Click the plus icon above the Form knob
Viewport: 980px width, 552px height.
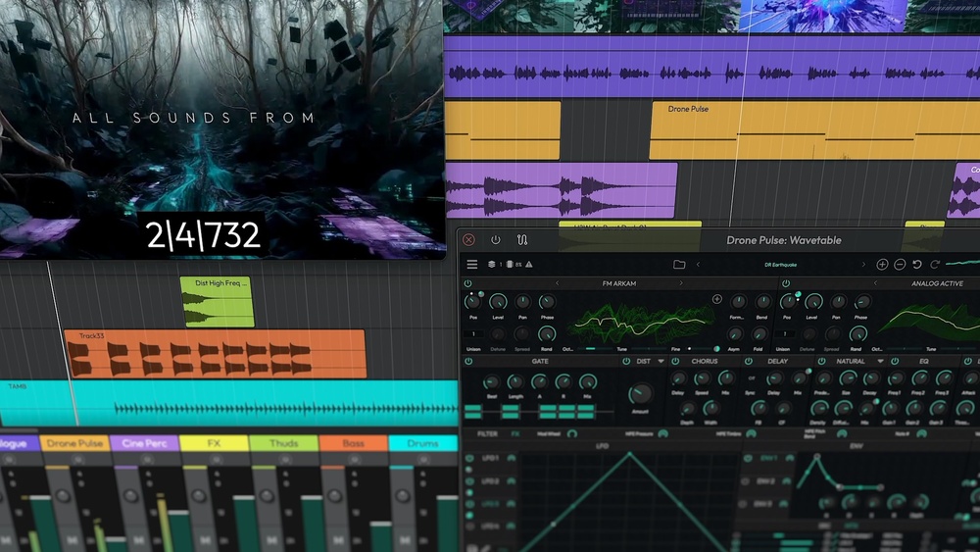(717, 299)
